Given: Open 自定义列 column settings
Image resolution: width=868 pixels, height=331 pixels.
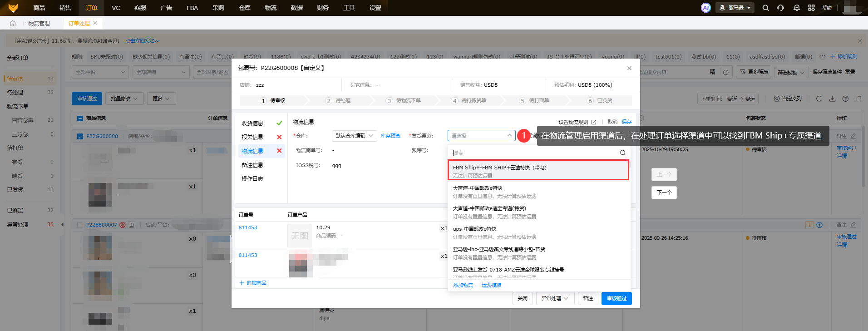Looking at the screenshot, I should (788, 99).
